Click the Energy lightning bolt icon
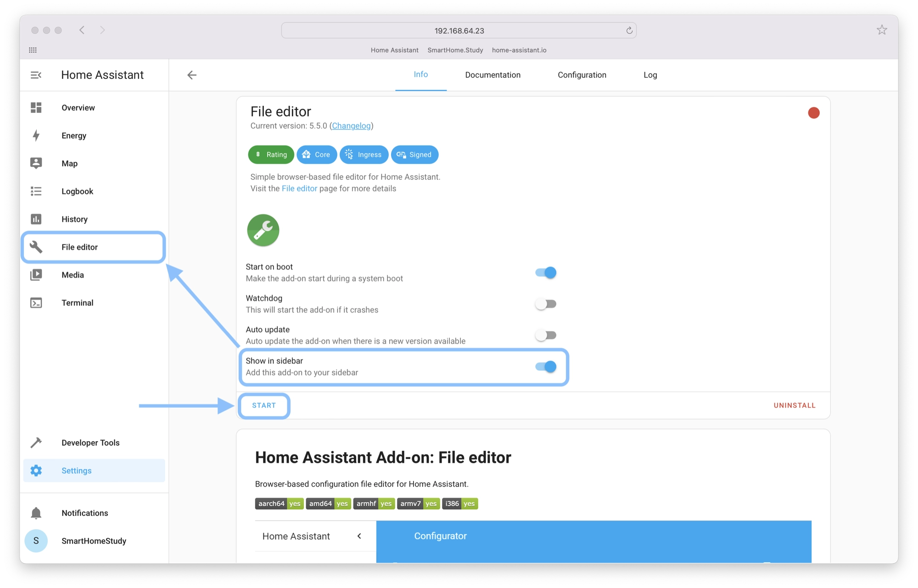 coord(36,135)
